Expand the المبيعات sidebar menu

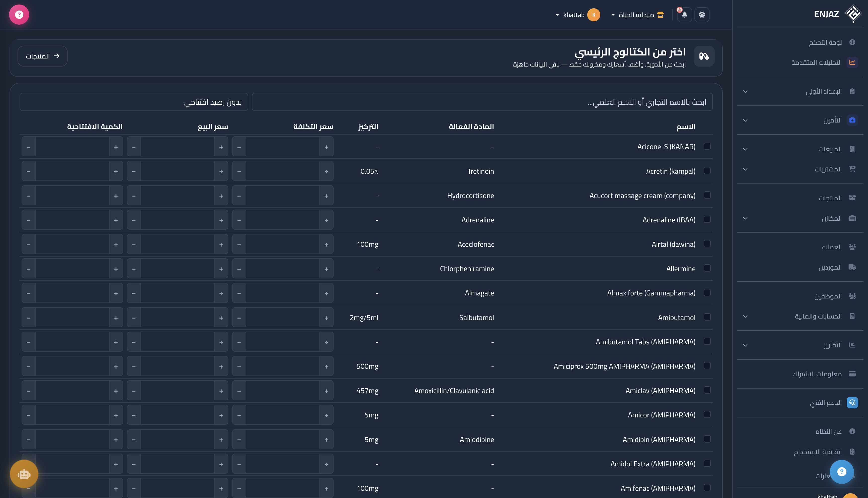coord(800,149)
